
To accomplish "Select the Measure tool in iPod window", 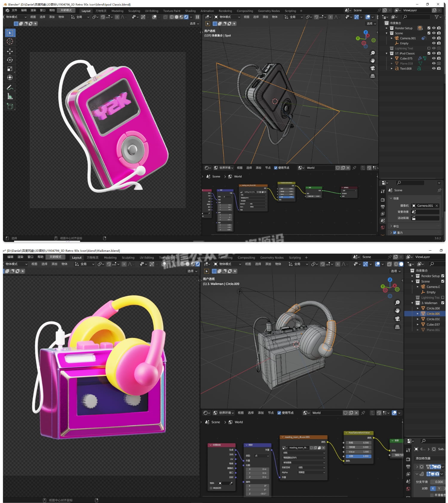I will click(x=10, y=96).
